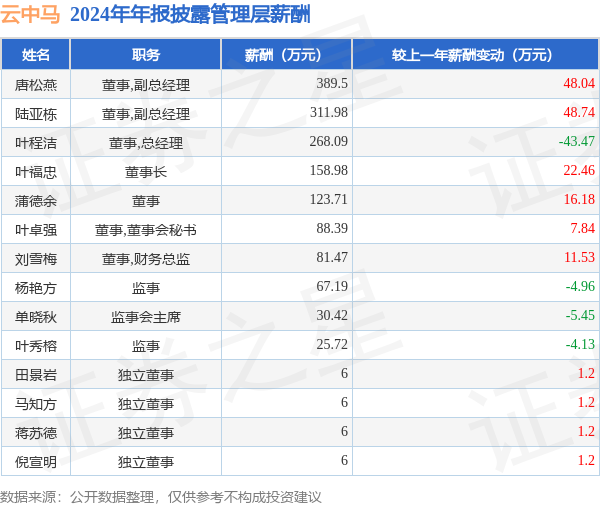
Task: Click the 职务 column header
Action: coord(146,55)
